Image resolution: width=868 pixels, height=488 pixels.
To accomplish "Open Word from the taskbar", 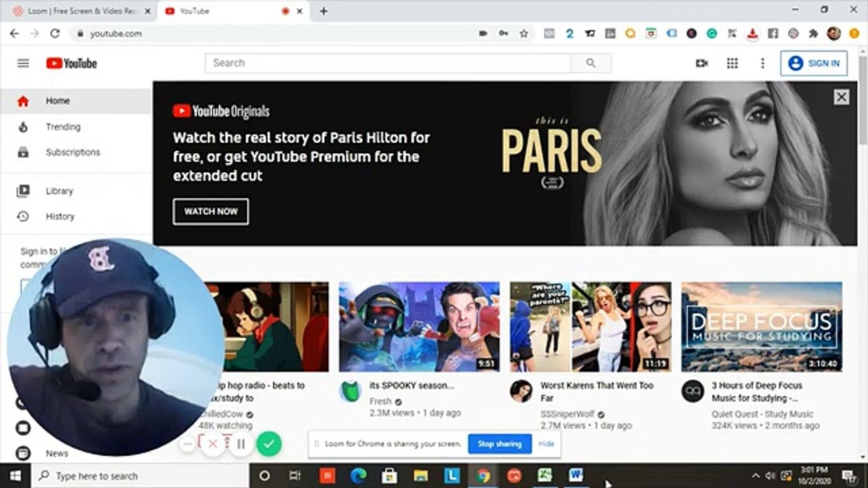I will [x=576, y=476].
